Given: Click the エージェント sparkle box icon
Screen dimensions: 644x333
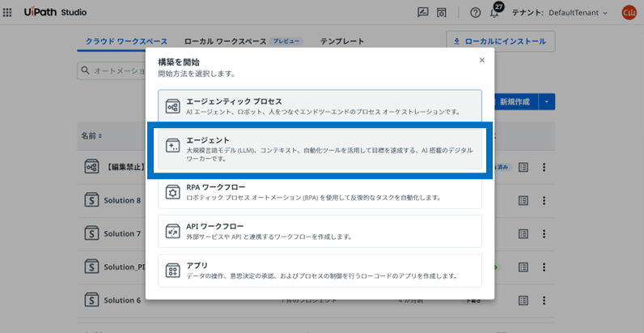Looking at the screenshot, I should 172,146.
